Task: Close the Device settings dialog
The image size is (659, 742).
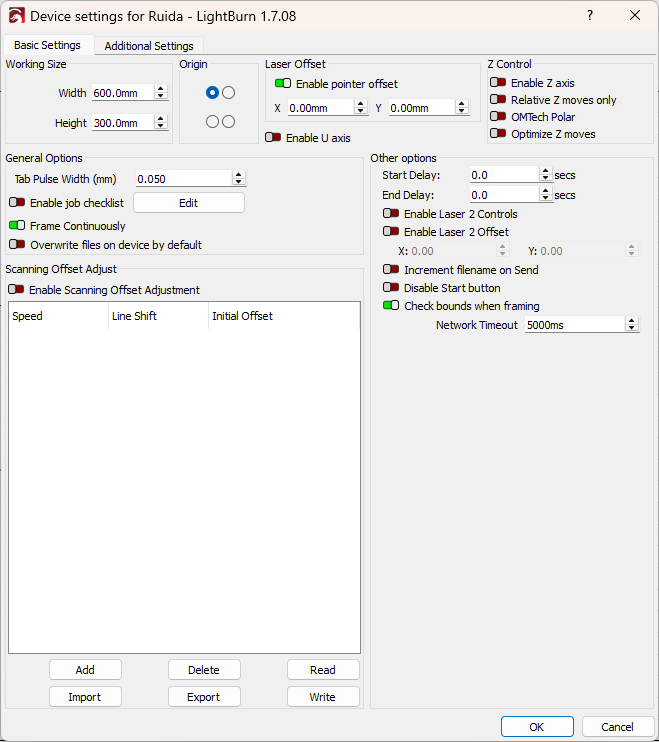Action: click(x=635, y=15)
